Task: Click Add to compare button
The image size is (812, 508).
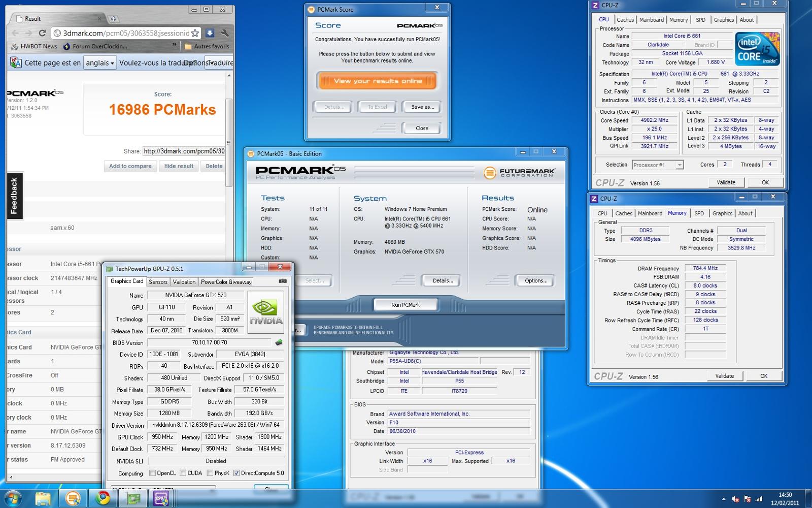Action: point(130,166)
